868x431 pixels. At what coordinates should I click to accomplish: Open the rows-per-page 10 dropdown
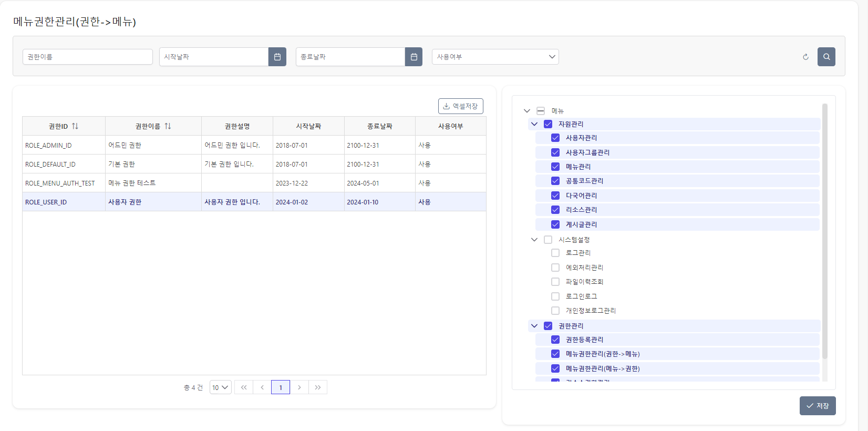pos(221,387)
